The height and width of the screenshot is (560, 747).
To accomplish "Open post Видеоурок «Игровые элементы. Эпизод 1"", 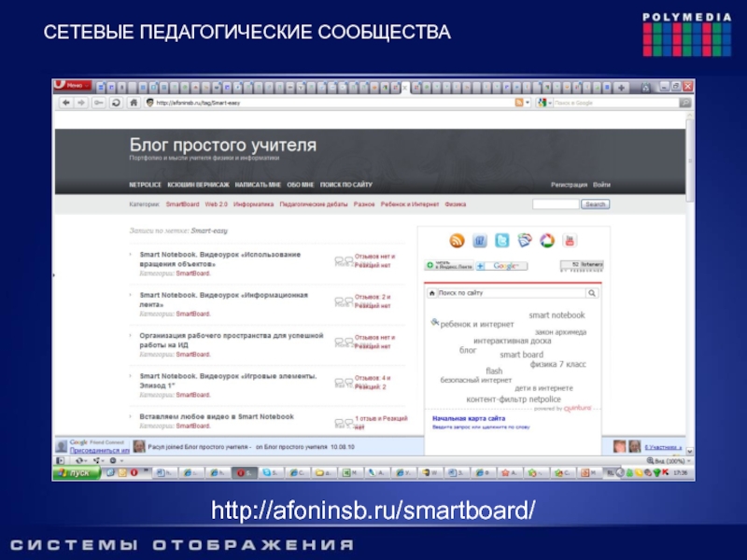I will pyautogui.click(x=228, y=381).
